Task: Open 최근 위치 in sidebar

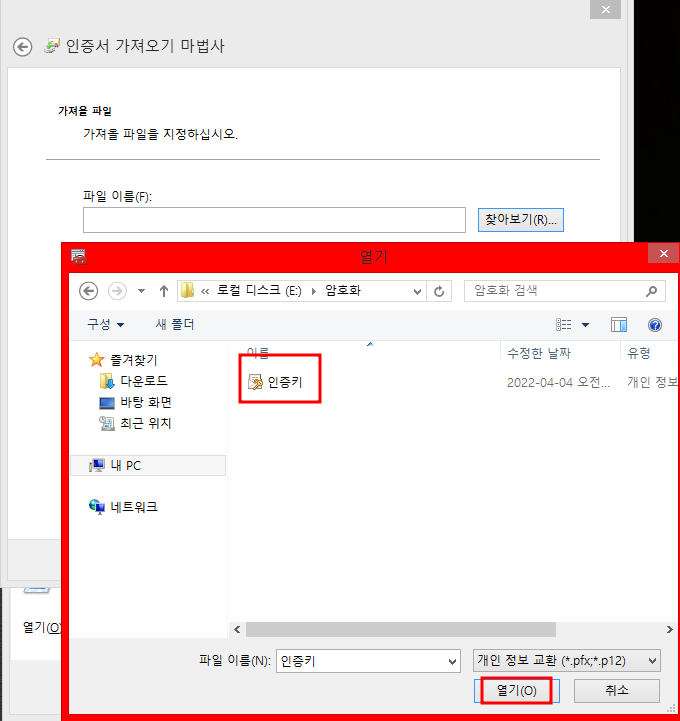Action: [x=136, y=423]
